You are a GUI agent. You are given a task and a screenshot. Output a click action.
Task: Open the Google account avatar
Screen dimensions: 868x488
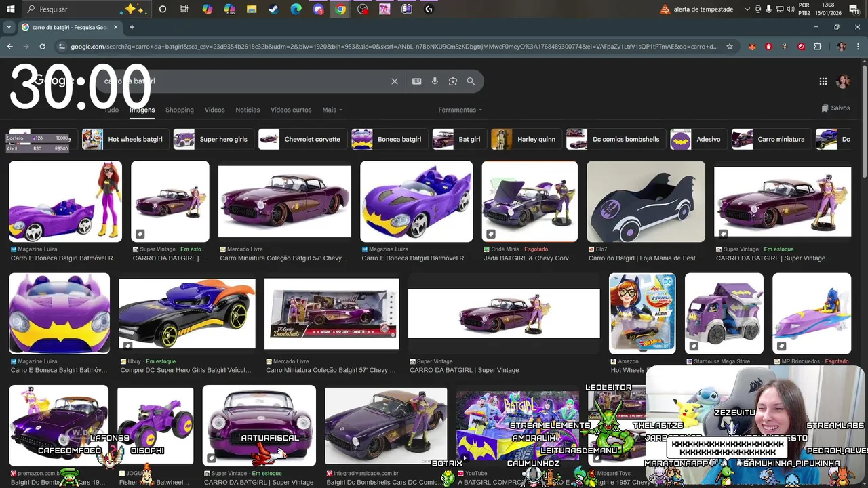(x=844, y=81)
